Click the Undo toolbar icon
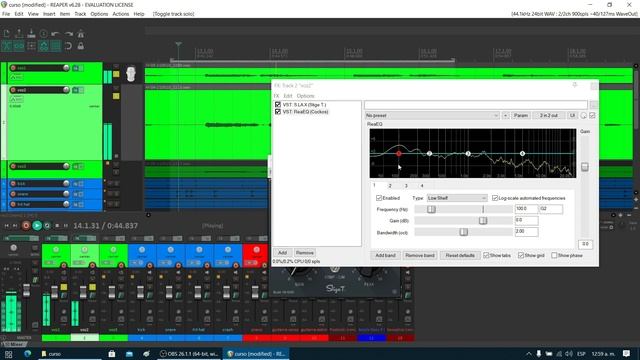640x360 pixels. (56, 34)
